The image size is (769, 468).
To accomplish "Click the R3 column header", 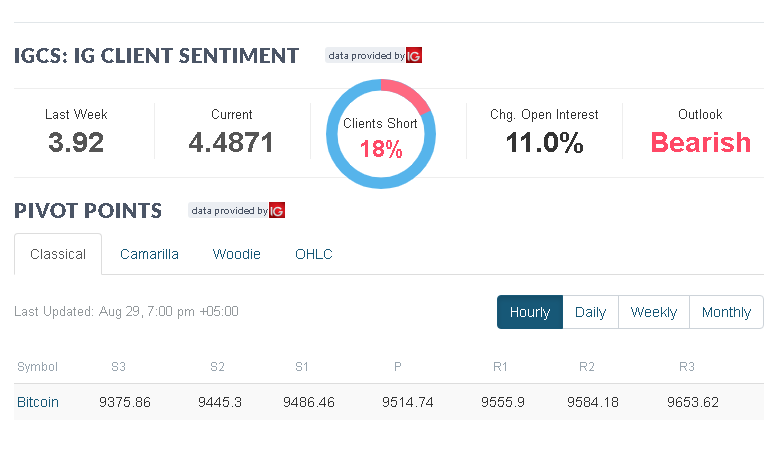I will coord(687,367).
